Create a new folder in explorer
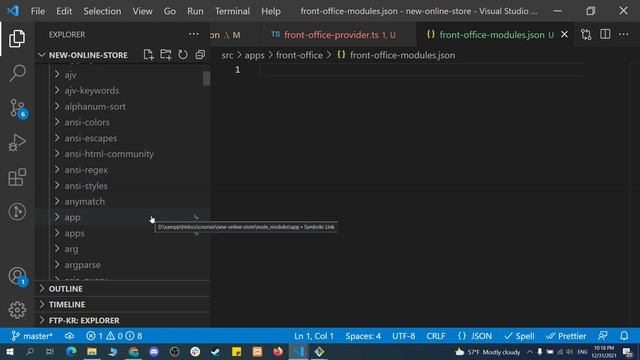The width and height of the screenshot is (640, 360). point(166,55)
